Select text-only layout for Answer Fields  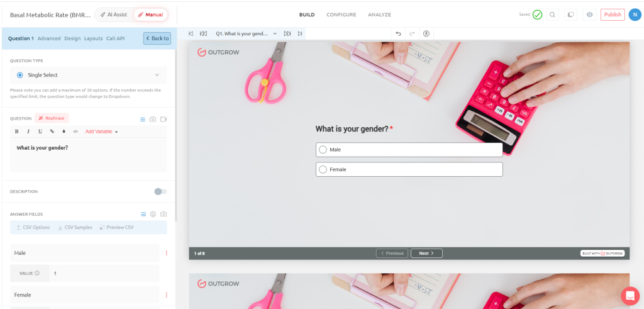[143, 214]
